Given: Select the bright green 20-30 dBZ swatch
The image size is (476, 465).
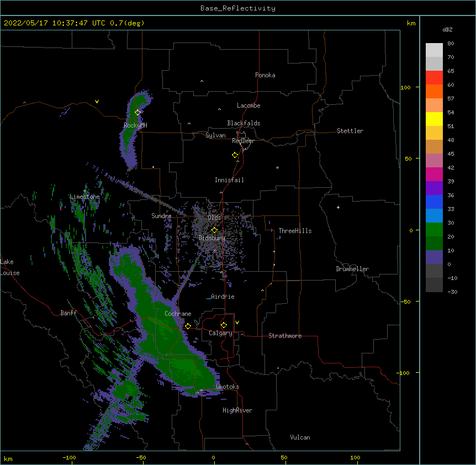Looking at the screenshot, I should click(x=434, y=230).
